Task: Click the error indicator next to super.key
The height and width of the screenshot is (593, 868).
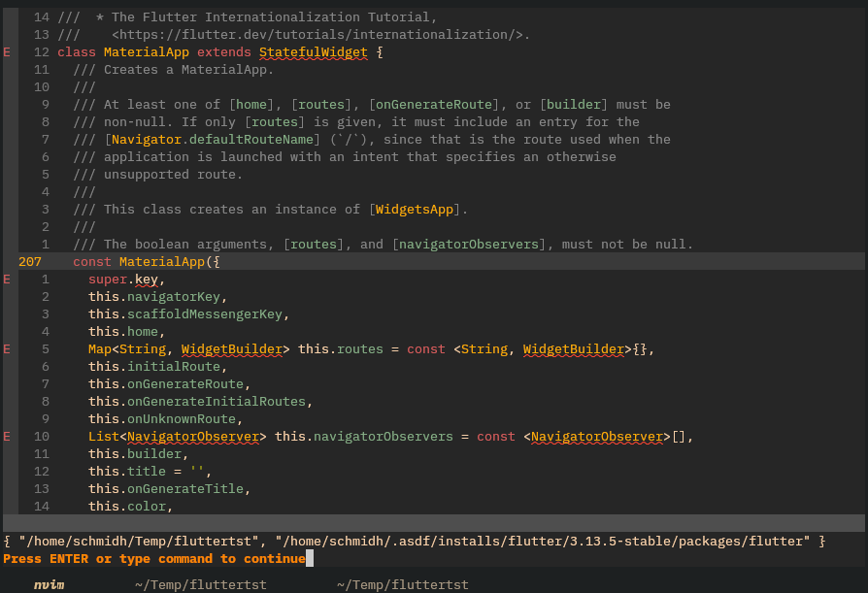Action: coord(6,279)
